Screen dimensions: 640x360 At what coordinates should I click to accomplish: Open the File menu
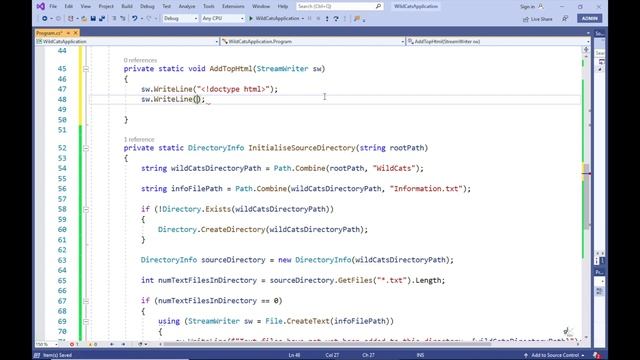(x=53, y=7)
